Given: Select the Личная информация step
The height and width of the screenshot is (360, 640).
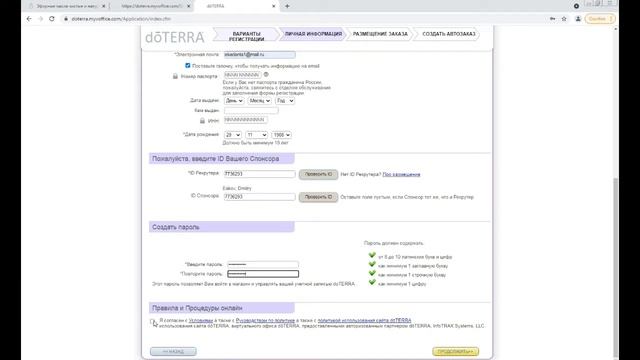Looking at the screenshot, I should tap(313, 34).
